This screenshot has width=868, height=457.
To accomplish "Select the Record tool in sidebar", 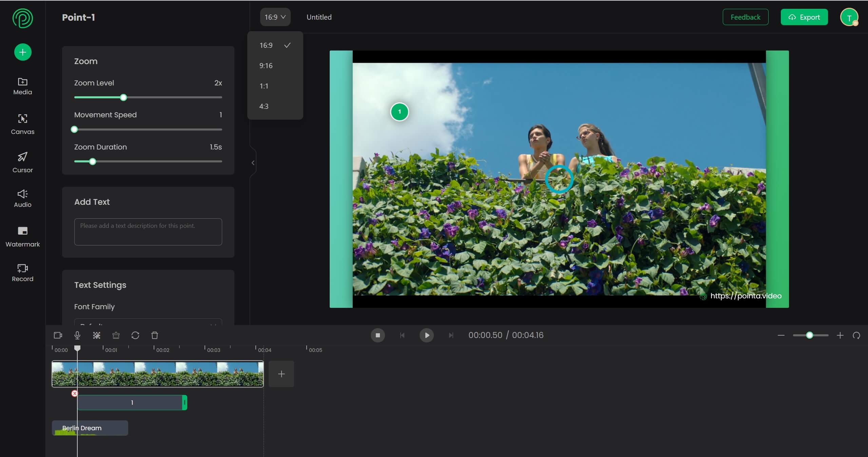I will tap(22, 273).
